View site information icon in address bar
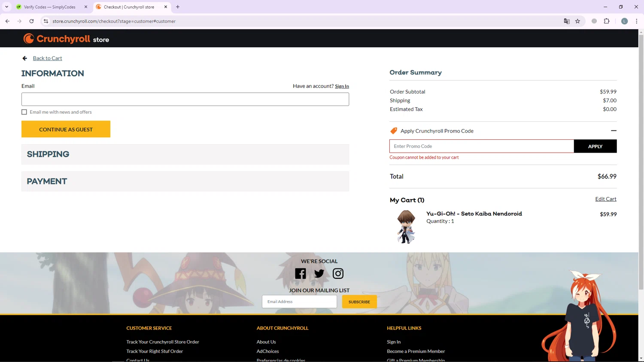644x362 pixels. (46, 21)
